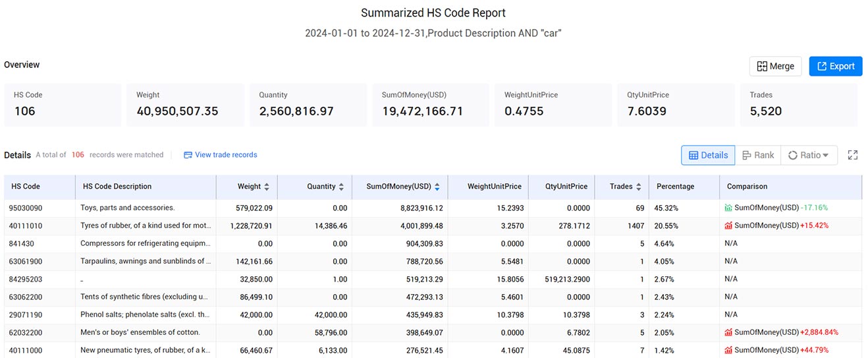Click QtyUnitPrice overview value 7.6039
868x358 pixels.
(x=647, y=111)
